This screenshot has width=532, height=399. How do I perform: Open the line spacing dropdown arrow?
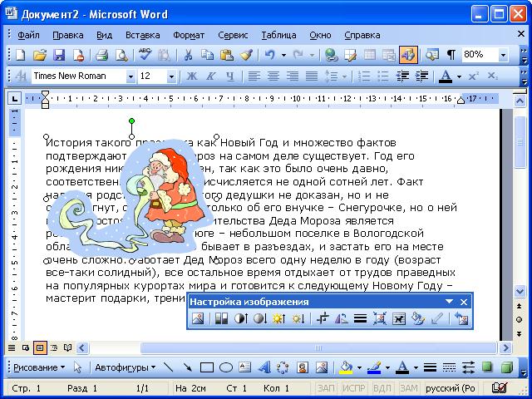click(x=344, y=76)
